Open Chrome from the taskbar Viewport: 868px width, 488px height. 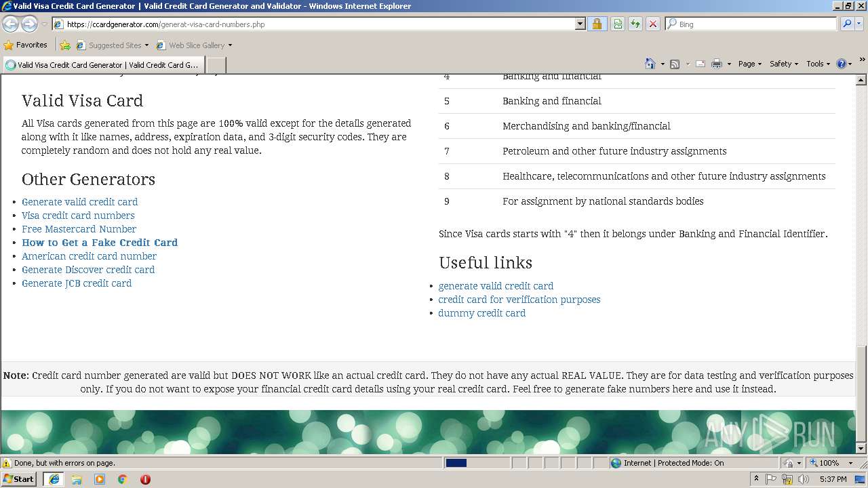pos(123,479)
